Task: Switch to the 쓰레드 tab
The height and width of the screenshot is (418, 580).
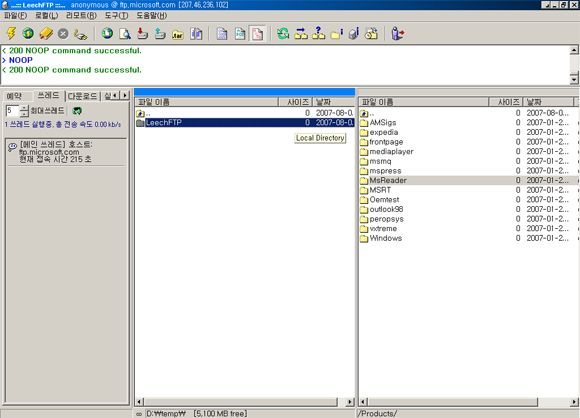Action: [48, 95]
